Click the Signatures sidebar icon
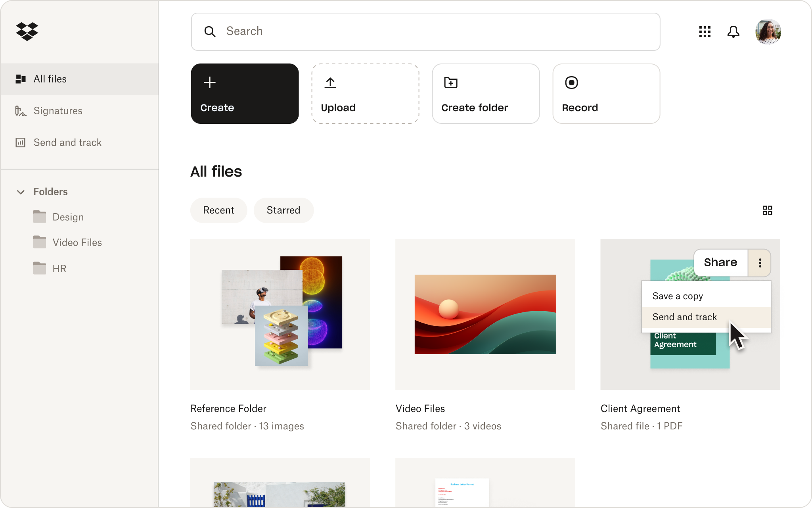 tap(21, 111)
